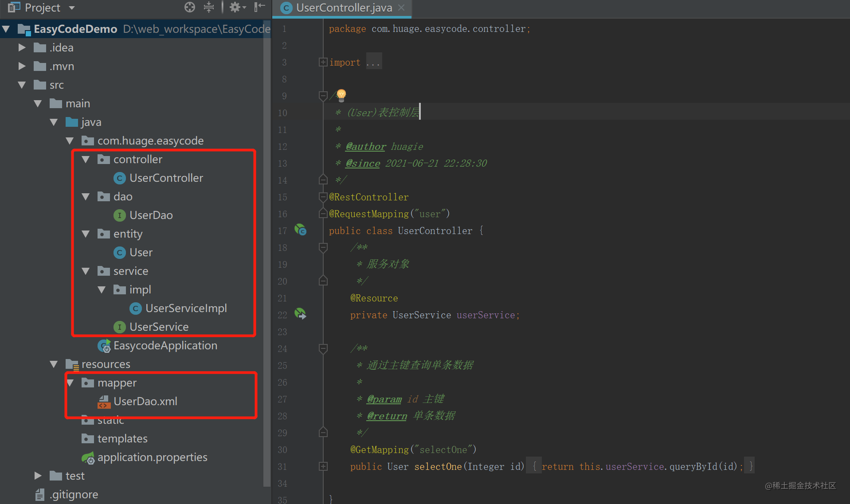850x504 pixels.
Task: Expand the folded import section
Action: point(323,63)
